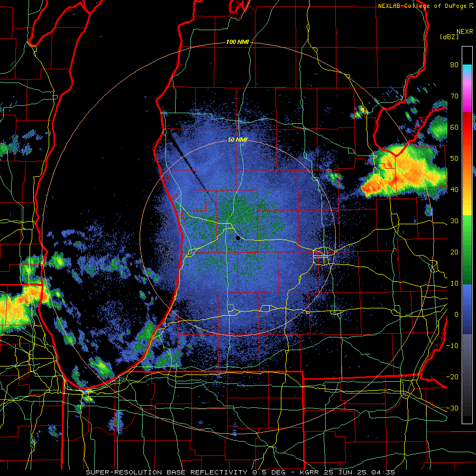Screen dimensions: 476x476
Task: Click the 50 value on the dBZ scale
Action: point(454,159)
